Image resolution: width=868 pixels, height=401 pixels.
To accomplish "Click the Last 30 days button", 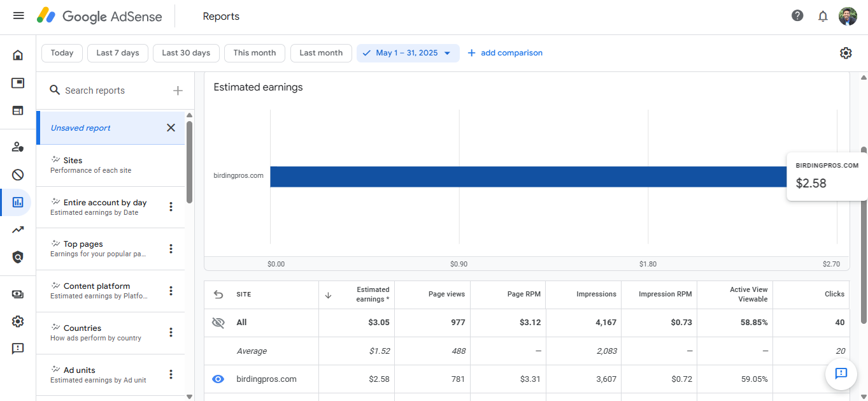I will (186, 53).
